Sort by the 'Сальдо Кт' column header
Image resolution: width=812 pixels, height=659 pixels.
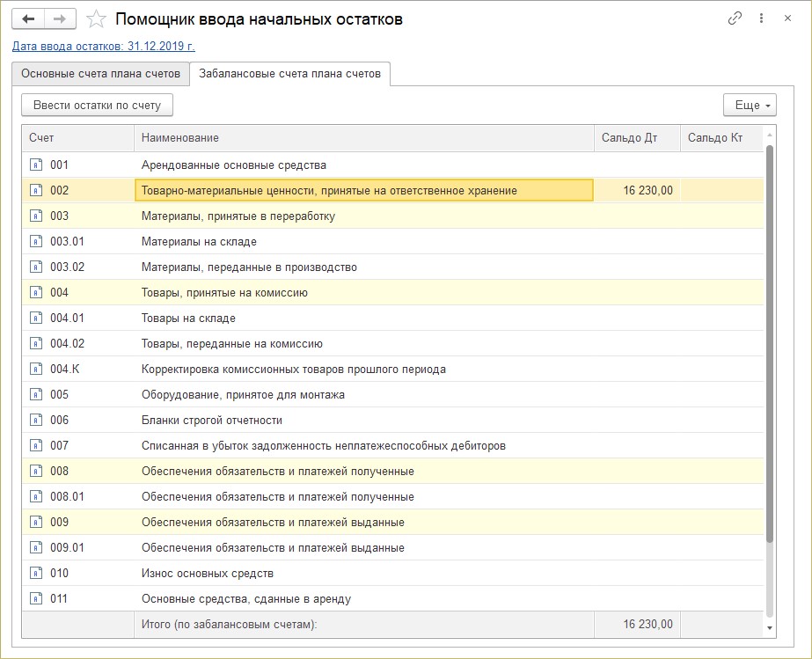722,138
